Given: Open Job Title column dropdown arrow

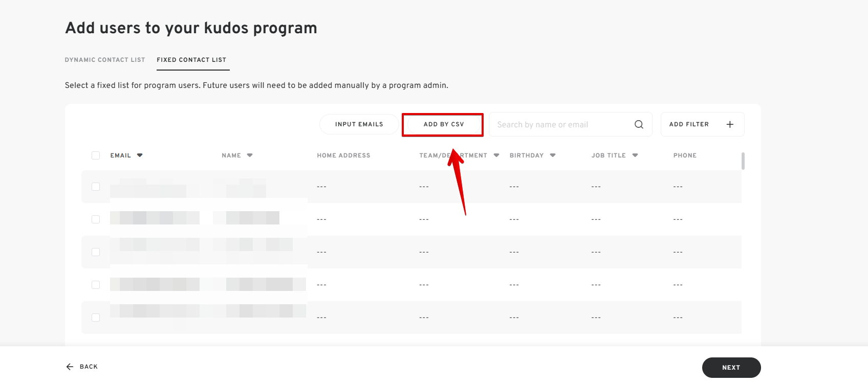Looking at the screenshot, I should click(635, 155).
